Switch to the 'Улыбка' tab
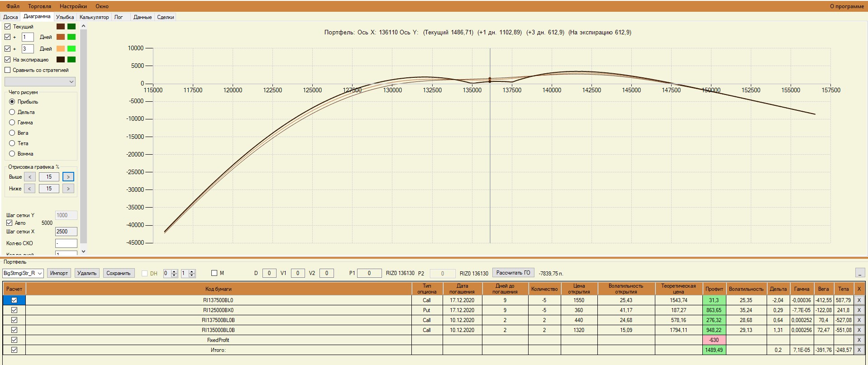This screenshot has height=365, width=868. click(65, 17)
